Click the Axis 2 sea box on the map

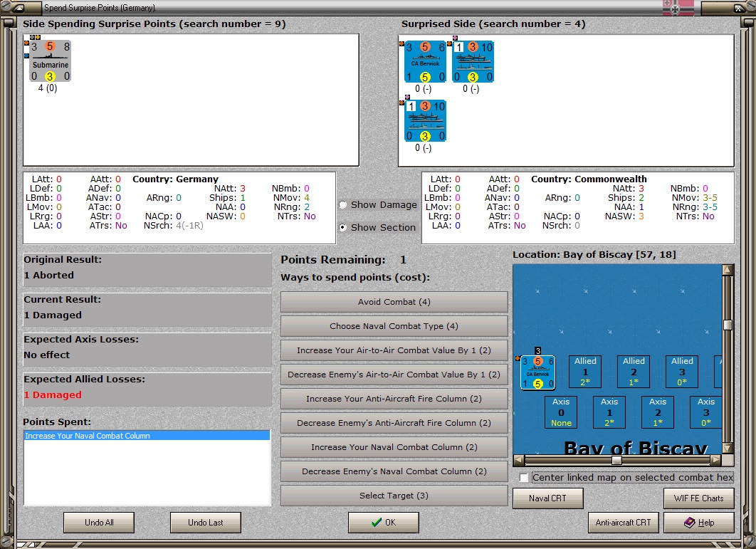tap(658, 412)
